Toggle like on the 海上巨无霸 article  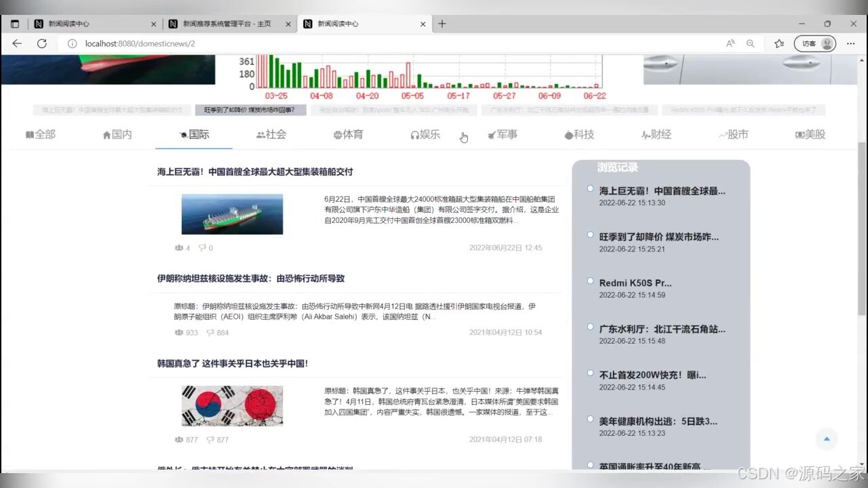pyautogui.click(x=180, y=248)
